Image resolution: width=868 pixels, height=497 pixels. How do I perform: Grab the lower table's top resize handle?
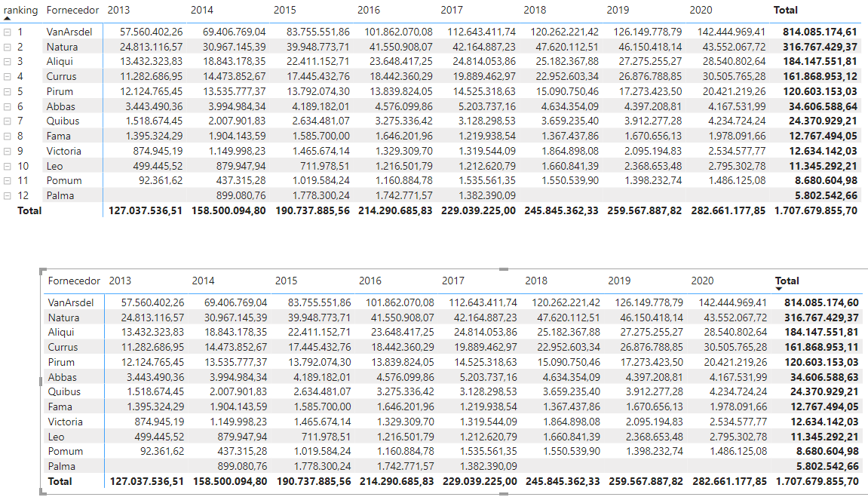(x=503, y=269)
